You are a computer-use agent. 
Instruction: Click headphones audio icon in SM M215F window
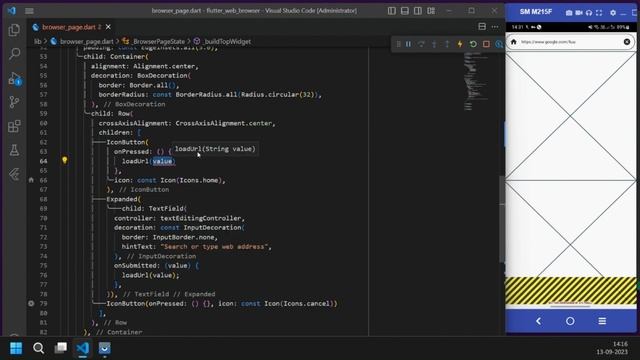[589, 13]
